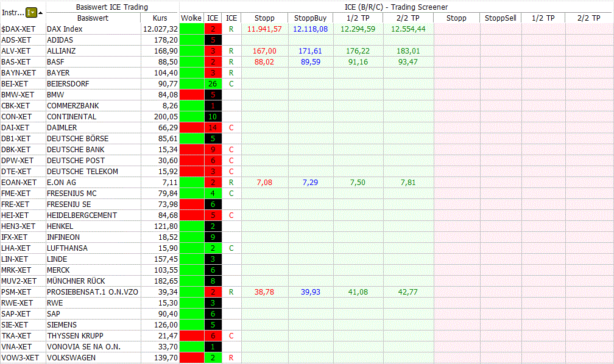The height and width of the screenshot is (364, 614).
Task: Click the MÜNCHNER RÜCK name cell
Action: pyautogui.click(x=76, y=281)
